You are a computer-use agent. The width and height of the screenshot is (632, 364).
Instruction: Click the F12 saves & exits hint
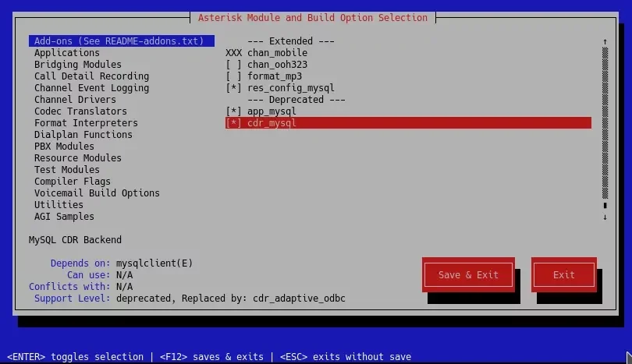tap(211, 357)
